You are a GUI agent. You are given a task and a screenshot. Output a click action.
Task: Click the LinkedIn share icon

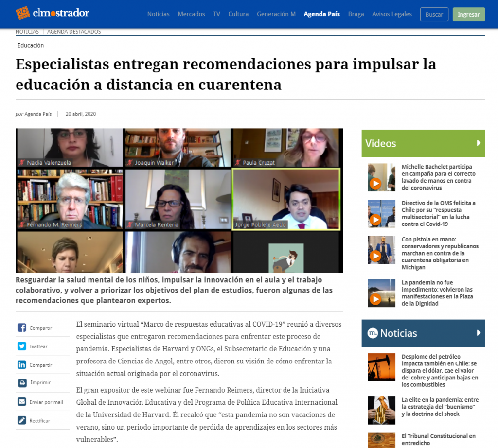21,364
